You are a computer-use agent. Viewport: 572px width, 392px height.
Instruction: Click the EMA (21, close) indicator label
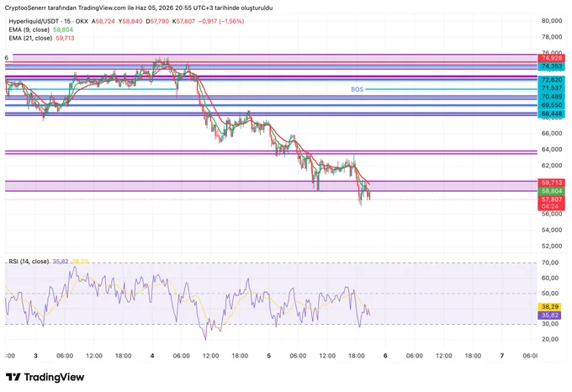click(30, 39)
